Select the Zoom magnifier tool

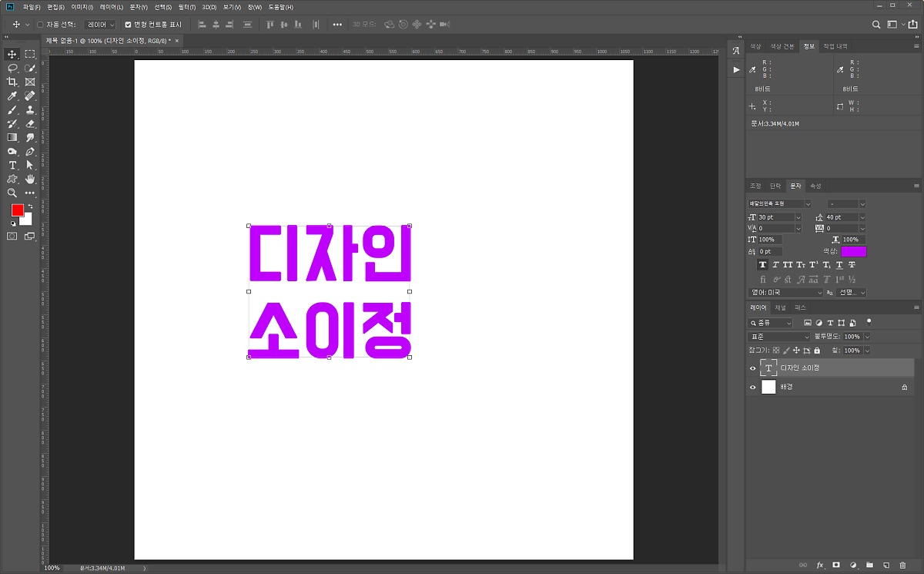(12, 193)
